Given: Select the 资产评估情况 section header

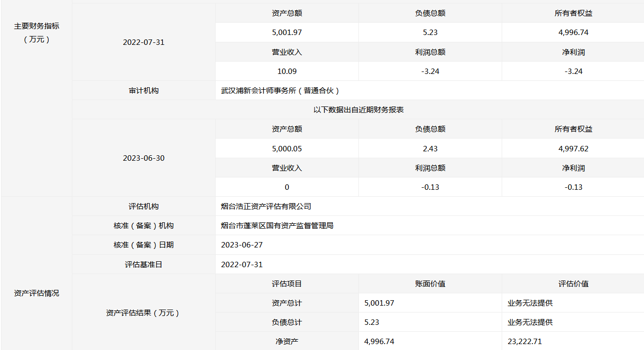Looking at the screenshot, I should [36, 293].
